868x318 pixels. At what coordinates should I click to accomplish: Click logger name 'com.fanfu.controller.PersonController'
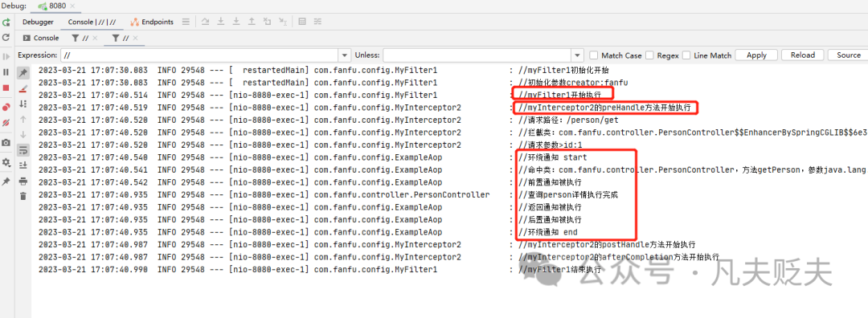pos(401,194)
